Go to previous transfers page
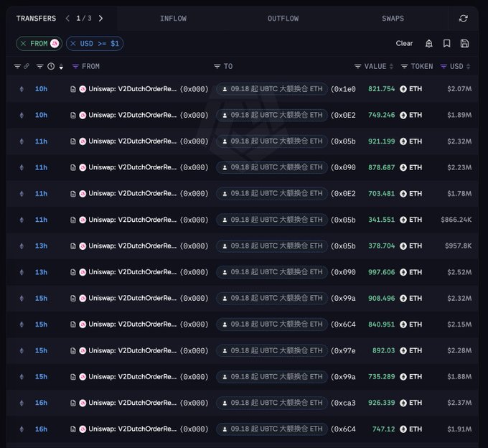This screenshot has width=488, height=448. click(67, 19)
